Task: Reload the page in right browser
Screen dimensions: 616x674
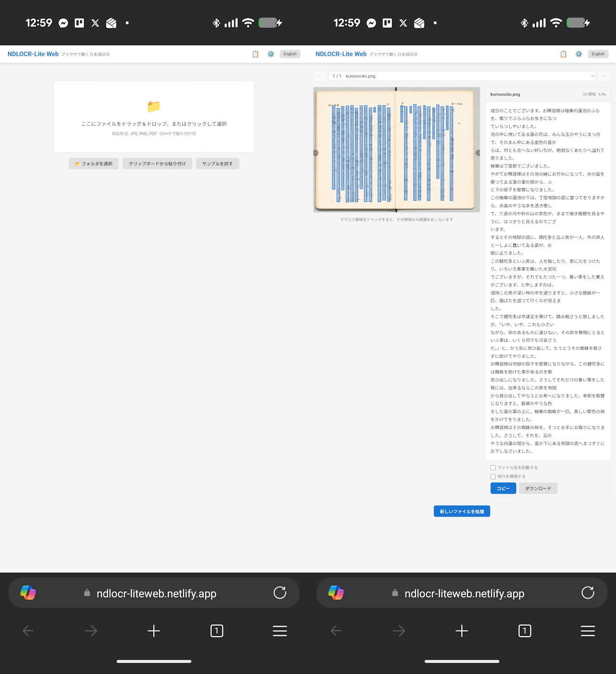Action: click(x=588, y=593)
